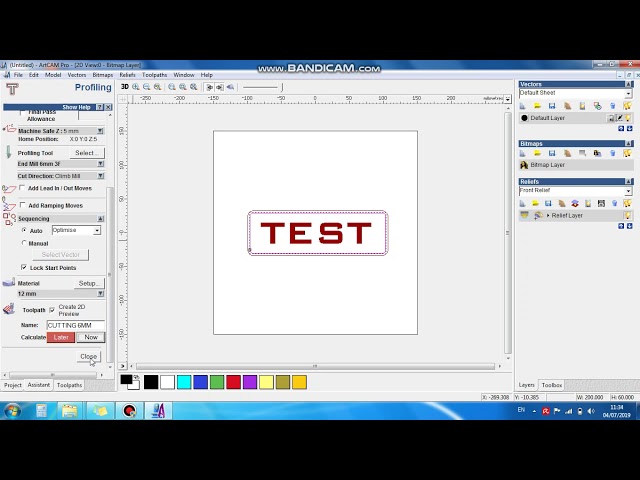Screen dimensions: 640x480
Task: Save relief layer with disk icon
Action: tap(548, 203)
